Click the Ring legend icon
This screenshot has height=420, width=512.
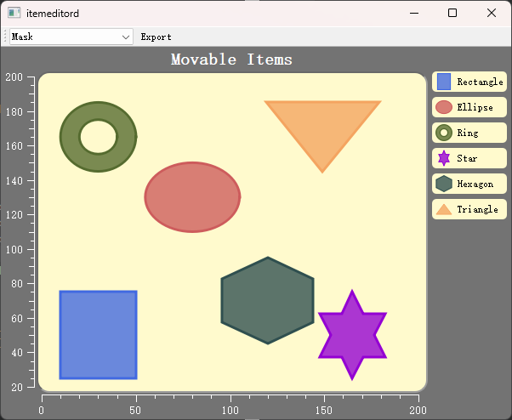[x=444, y=133]
